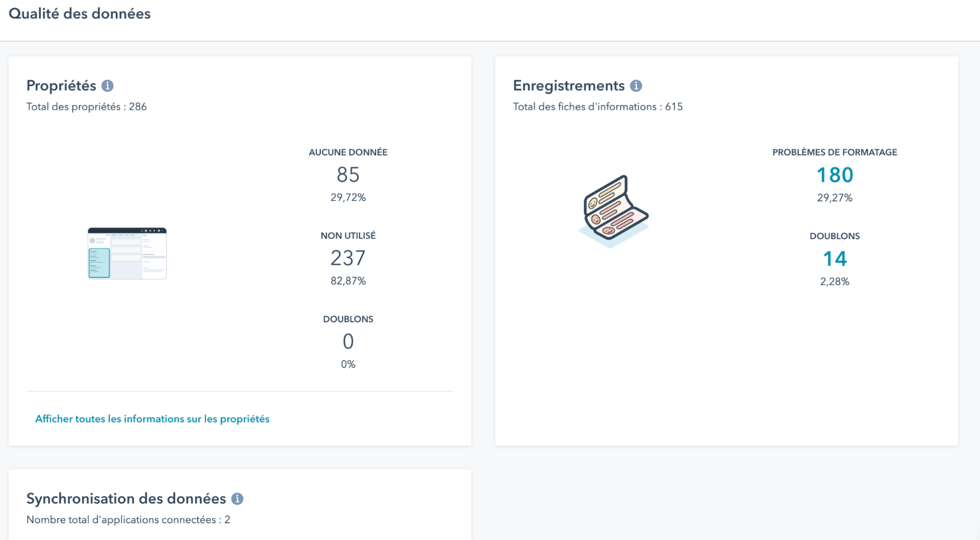Click the 237 Non utilisé value
980x540 pixels.
348,258
